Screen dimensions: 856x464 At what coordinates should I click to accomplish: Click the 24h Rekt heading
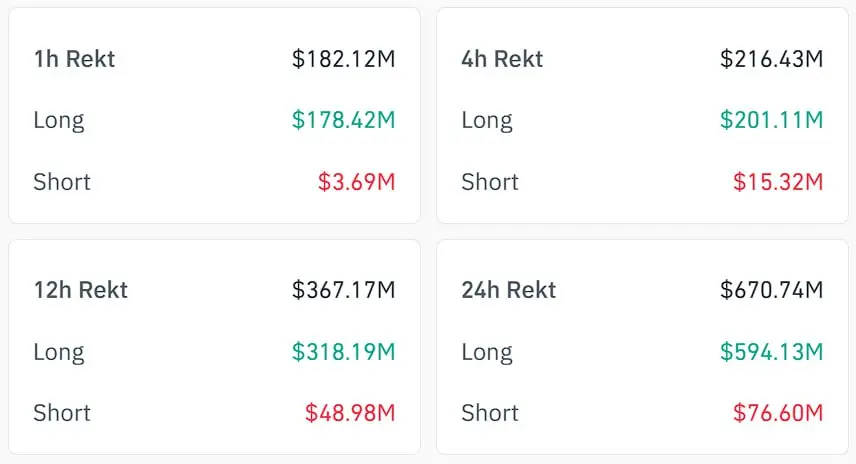508,291
